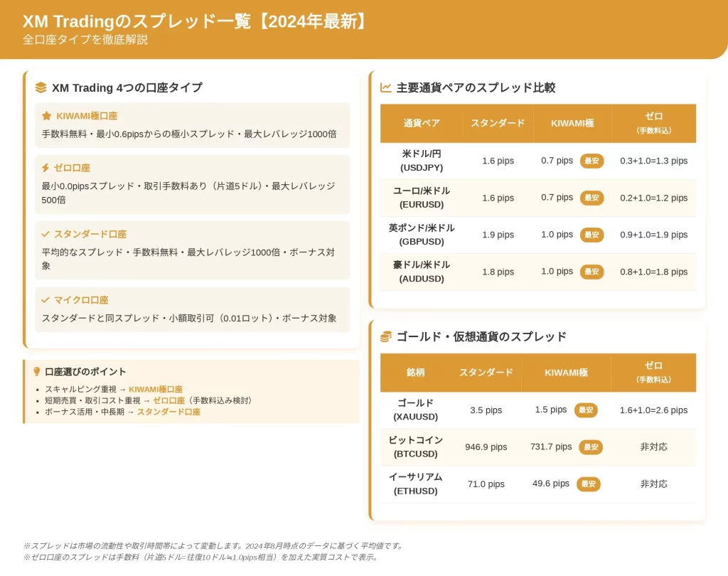Select the 最安 badge in the AUDUSD row
The height and width of the screenshot is (576, 728).
pos(591,272)
